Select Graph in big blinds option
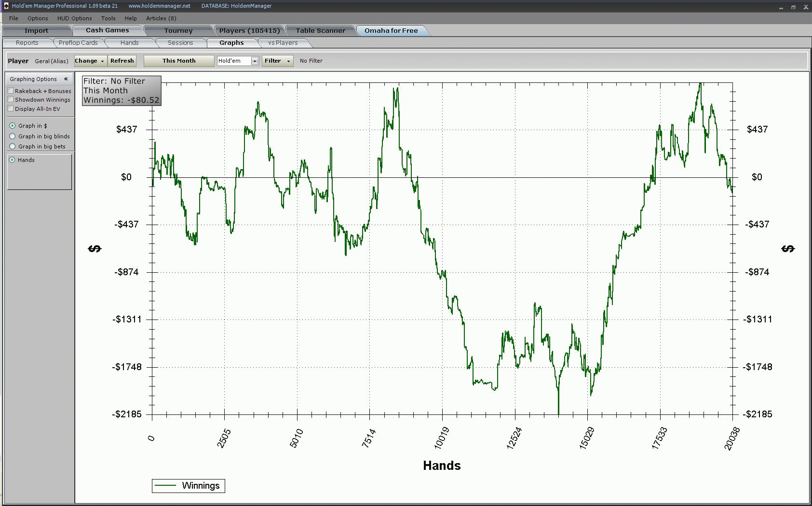Image resolution: width=812 pixels, height=506 pixels. pos(13,136)
